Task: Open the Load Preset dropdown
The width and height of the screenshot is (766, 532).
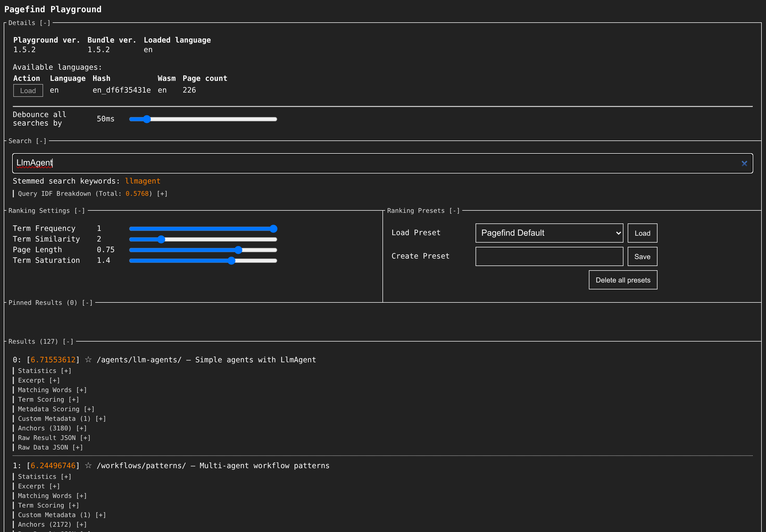Action: point(549,233)
